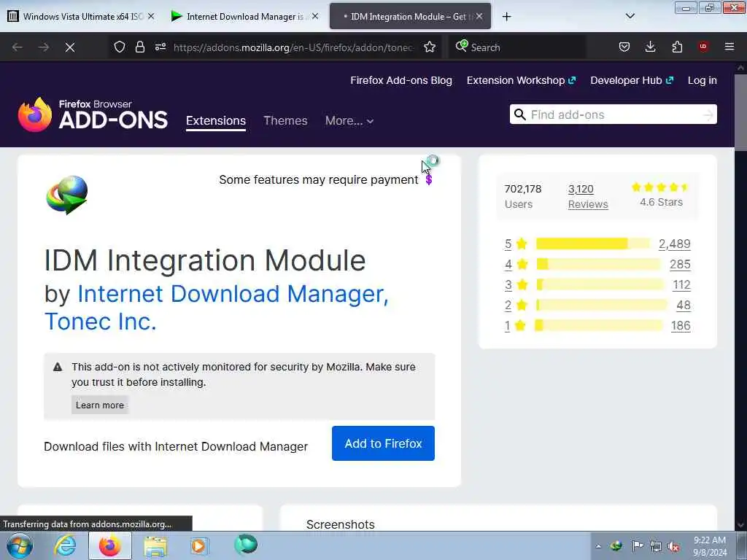Open Internet Download Manager, Tonec Inc. author link
Image resolution: width=747 pixels, height=560 pixels.
click(x=216, y=307)
